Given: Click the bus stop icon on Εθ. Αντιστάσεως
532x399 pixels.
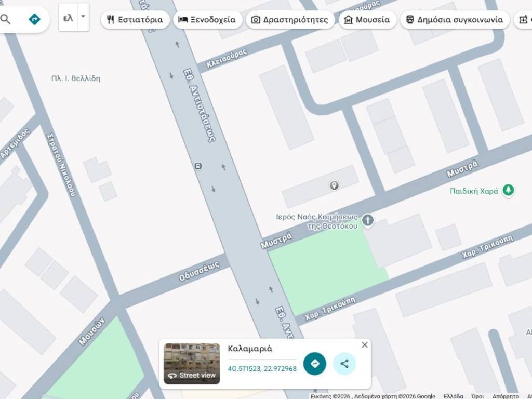Looking at the screenshot, I should [198, 166].
